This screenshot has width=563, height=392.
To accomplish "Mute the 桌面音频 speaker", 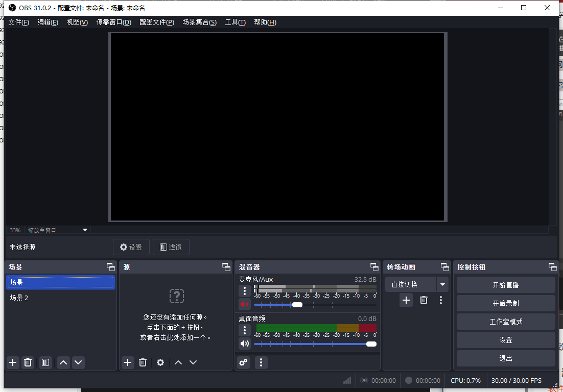I will click(x=245, y=344).
